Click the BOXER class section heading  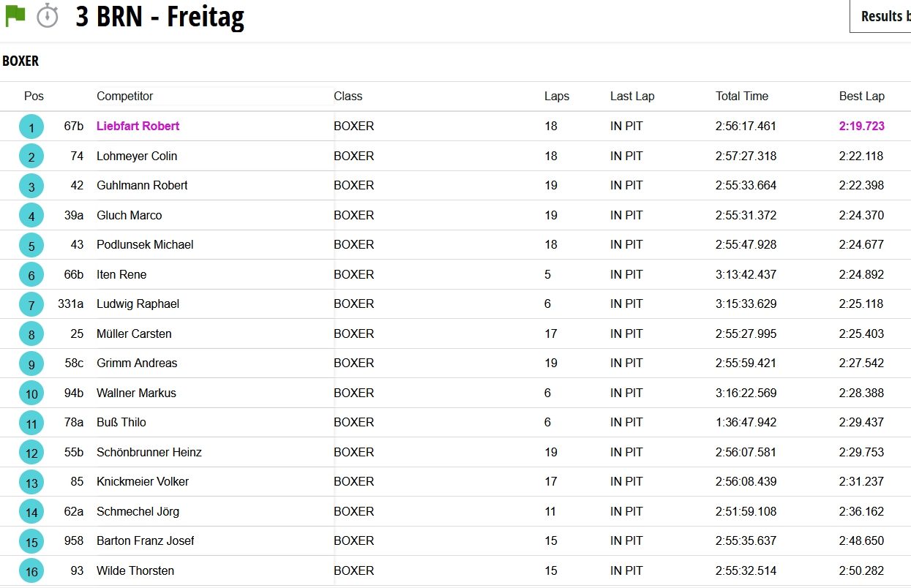point(20,61)
